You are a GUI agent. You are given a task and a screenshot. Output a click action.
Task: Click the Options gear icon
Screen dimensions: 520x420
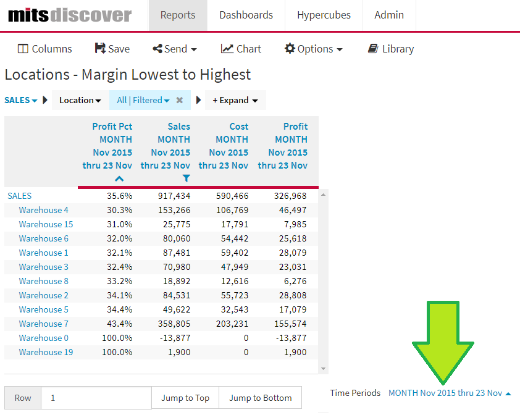pyautogui.click(x=290, y=48)
